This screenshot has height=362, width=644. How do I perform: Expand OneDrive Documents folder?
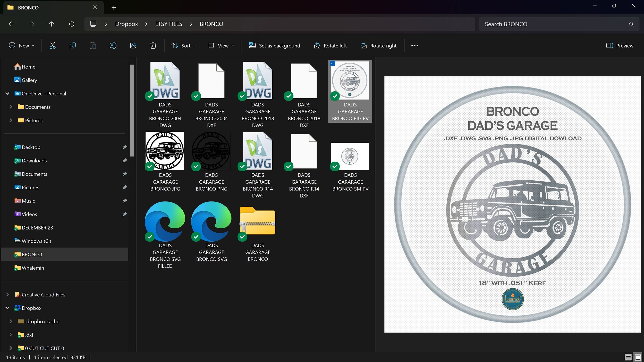tap(11, 107)
